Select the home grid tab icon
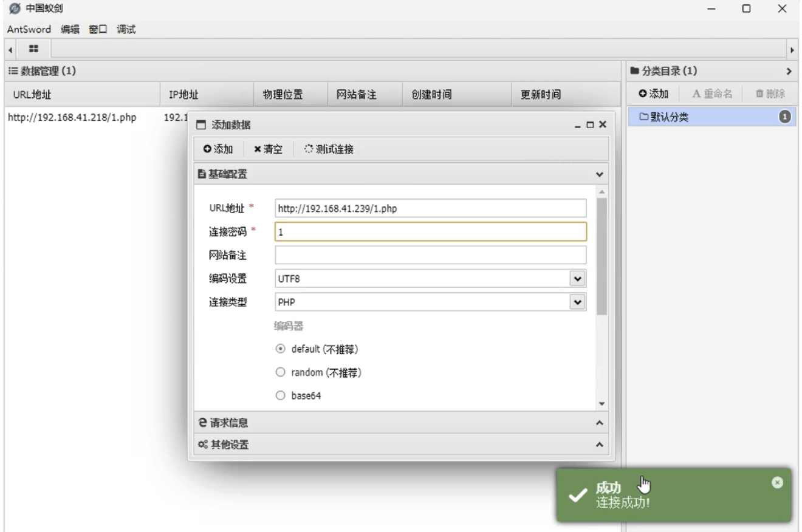 pos(34,48)
